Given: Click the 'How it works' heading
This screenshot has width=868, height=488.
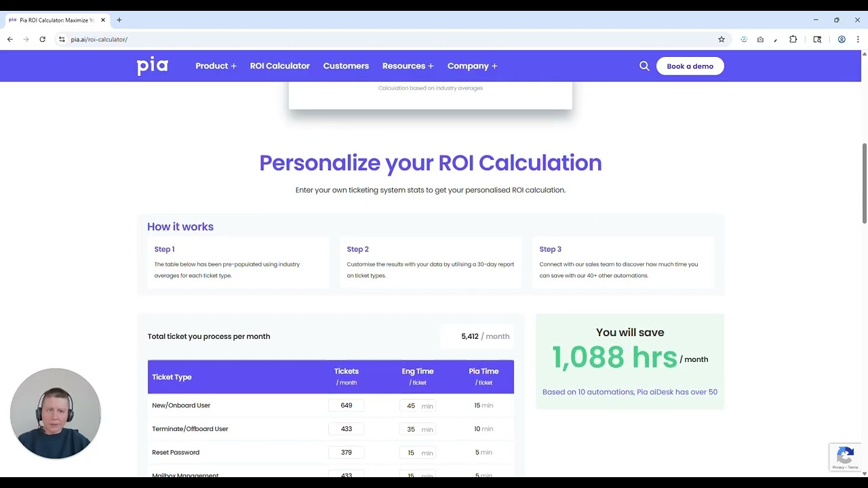Looking at the screenshot, I should [180, 227].
